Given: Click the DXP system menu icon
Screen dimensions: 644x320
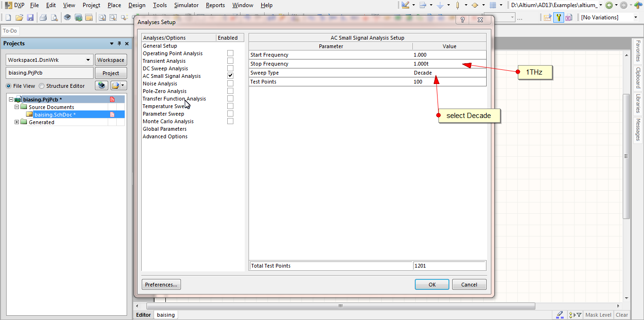Looking at the screenshot, I should (x=9, y=5).
